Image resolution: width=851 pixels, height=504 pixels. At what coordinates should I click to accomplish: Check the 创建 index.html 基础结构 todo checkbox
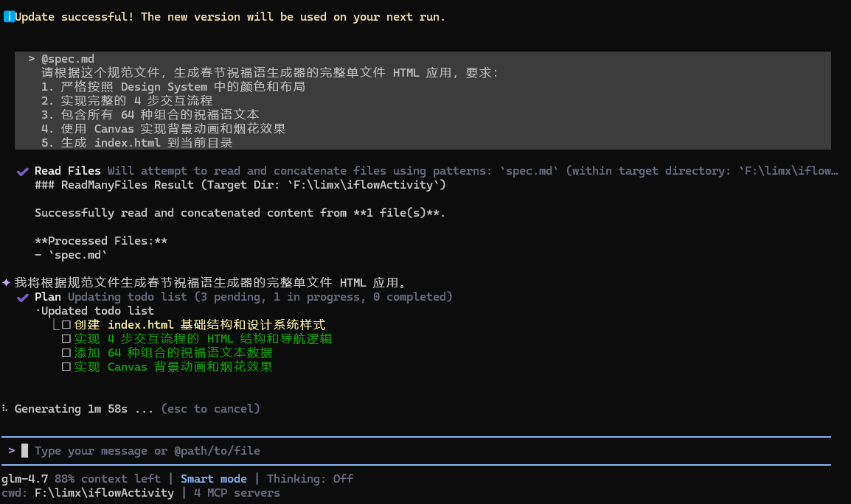[66, 325]
